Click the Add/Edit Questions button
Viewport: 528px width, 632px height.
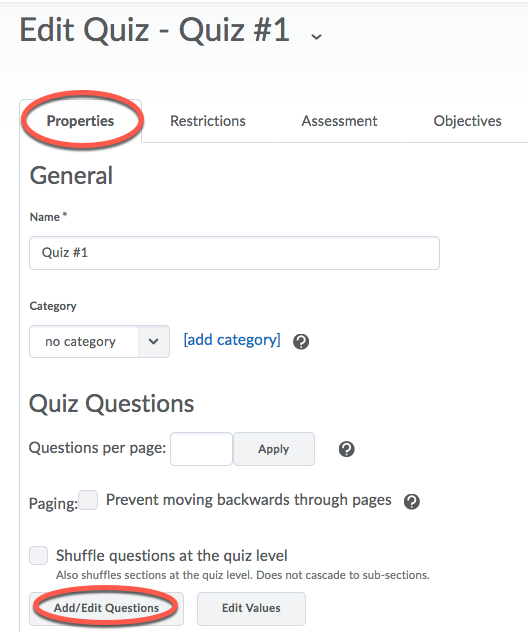pyautogui.click(x=106, y=608)
